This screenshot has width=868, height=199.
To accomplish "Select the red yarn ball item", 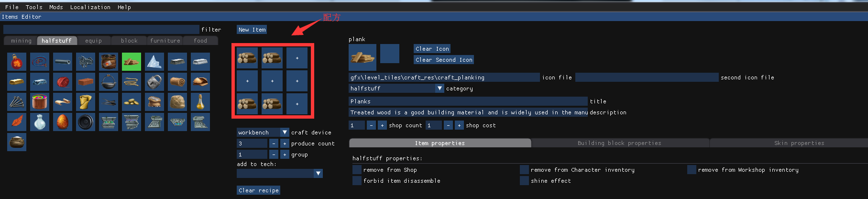I will pos(63,82).
